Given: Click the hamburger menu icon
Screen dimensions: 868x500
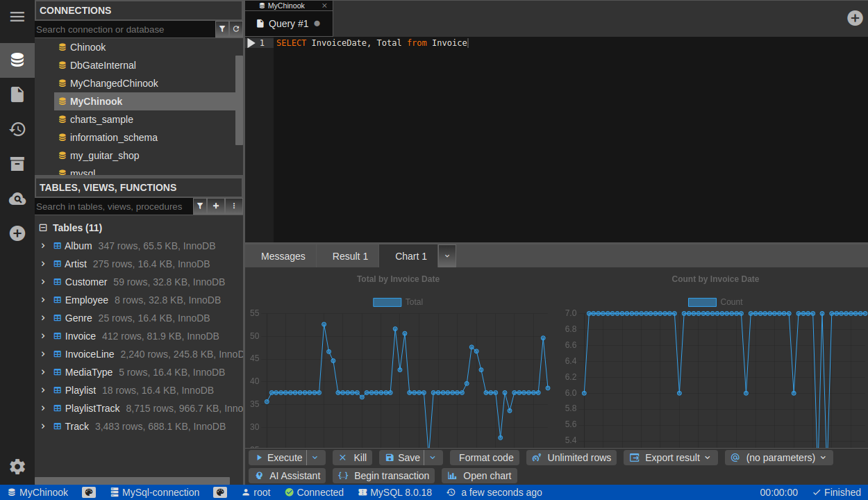Looking at the screenshot, I should pos(17,17).
